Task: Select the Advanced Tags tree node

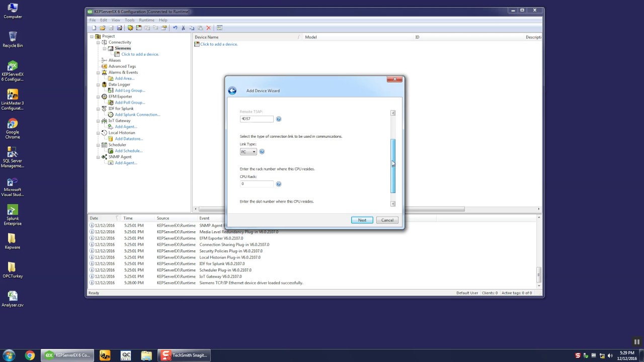Action: pos(122,66)
